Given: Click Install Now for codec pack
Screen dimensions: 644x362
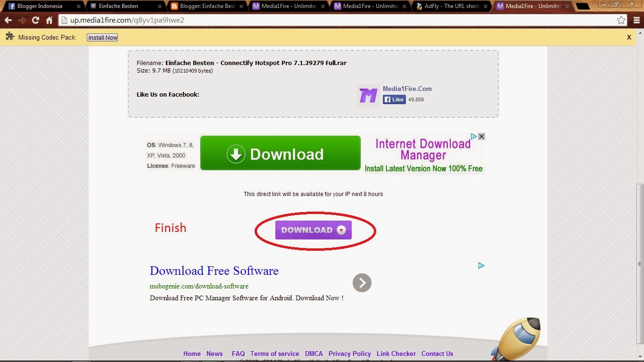Looking at the screenshot, I should pyautogui.click(x=102, y=37).
